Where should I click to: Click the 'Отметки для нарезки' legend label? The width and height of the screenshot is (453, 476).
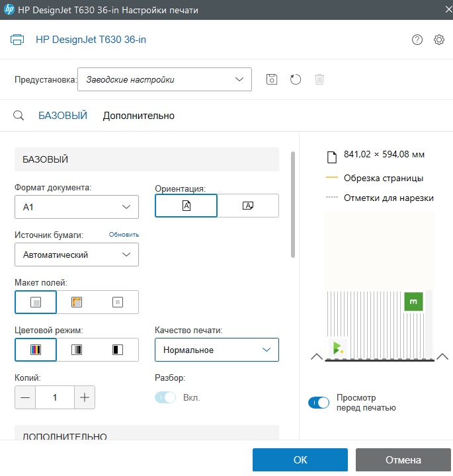tap(389, 198)
